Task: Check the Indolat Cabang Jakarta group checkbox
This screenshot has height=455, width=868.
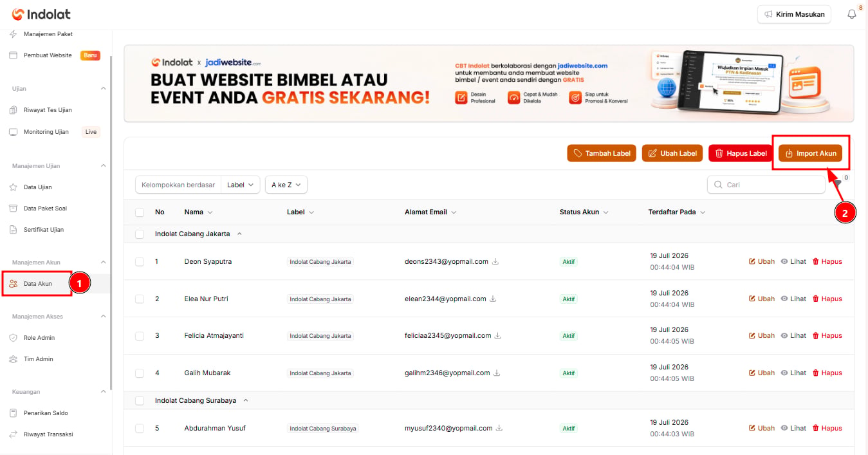Action: point(140,234)
